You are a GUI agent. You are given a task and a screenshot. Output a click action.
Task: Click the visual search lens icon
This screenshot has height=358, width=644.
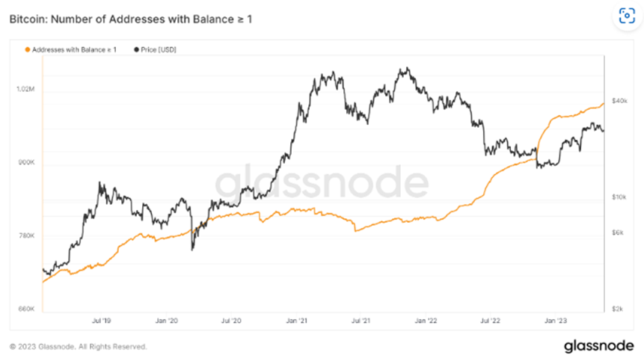click(625, 17)
